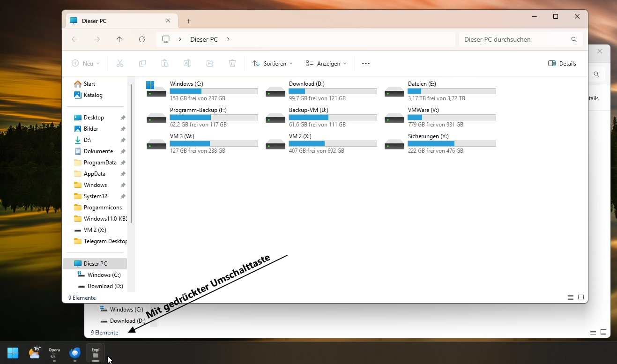Click the navigation pane scrollbar

point(131,154)
